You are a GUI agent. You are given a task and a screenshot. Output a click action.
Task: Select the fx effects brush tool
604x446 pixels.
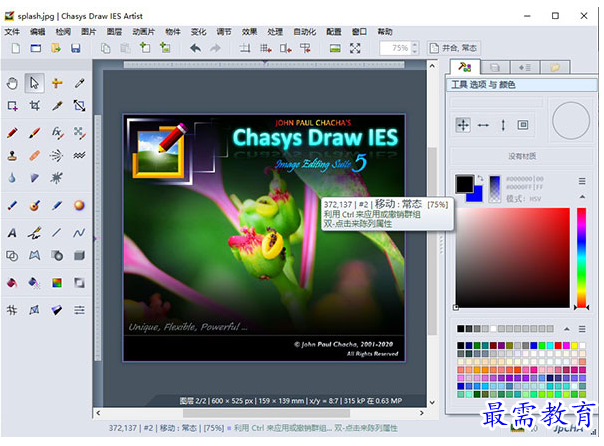click(57, 133)
